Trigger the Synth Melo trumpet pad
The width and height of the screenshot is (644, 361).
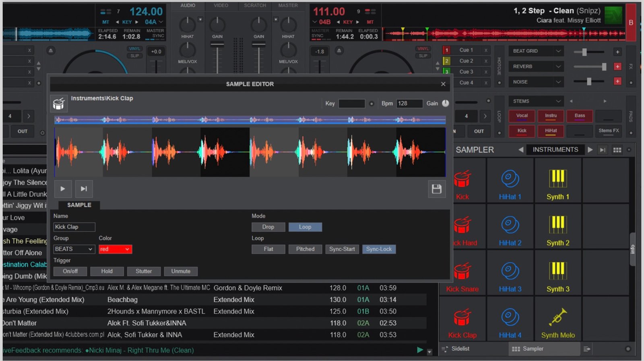[x=558, y=320]
